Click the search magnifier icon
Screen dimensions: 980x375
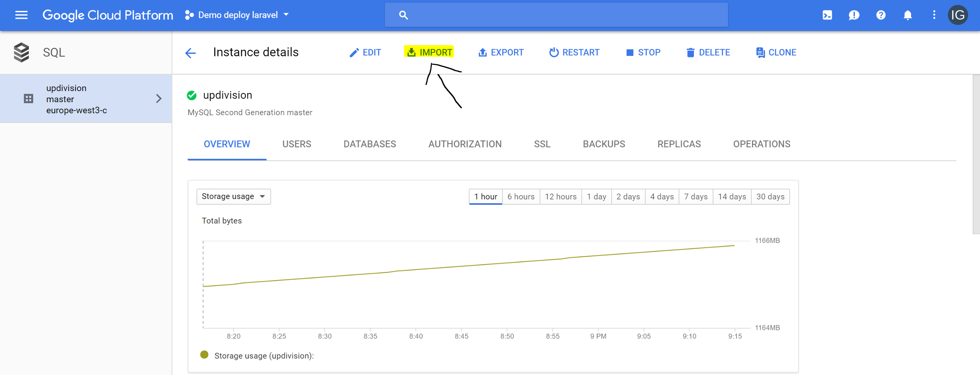coord(403,14)
